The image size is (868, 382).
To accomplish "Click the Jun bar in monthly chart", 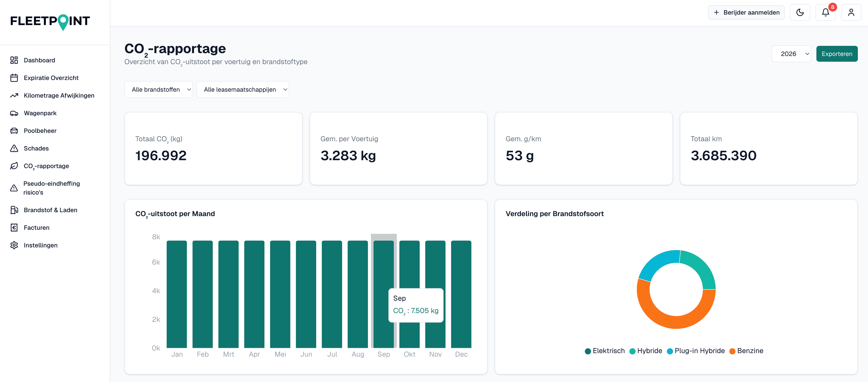I will (306, 294).
